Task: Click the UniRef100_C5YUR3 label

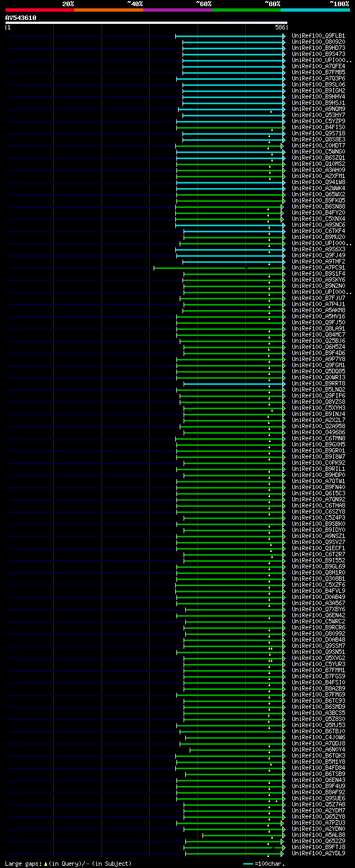Action: [x=318, y=664]
